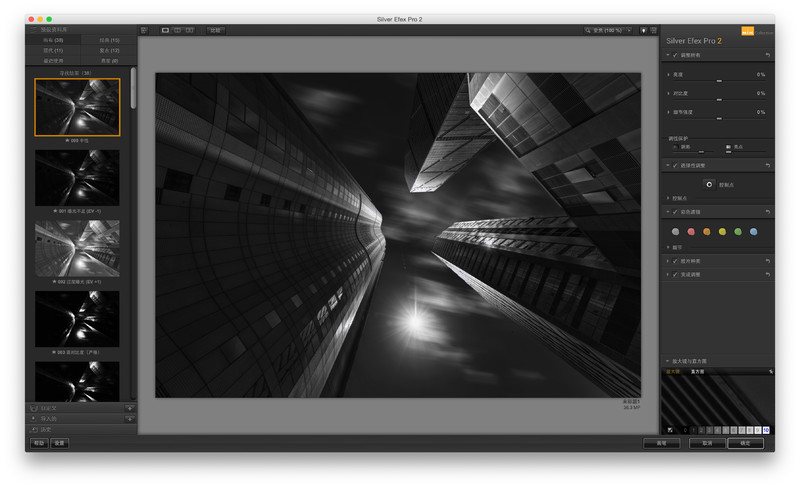Image resolution: width=800 pixels, height=488 pixels.
Task: Select the yellow color filter
Action: click(722, 232)
